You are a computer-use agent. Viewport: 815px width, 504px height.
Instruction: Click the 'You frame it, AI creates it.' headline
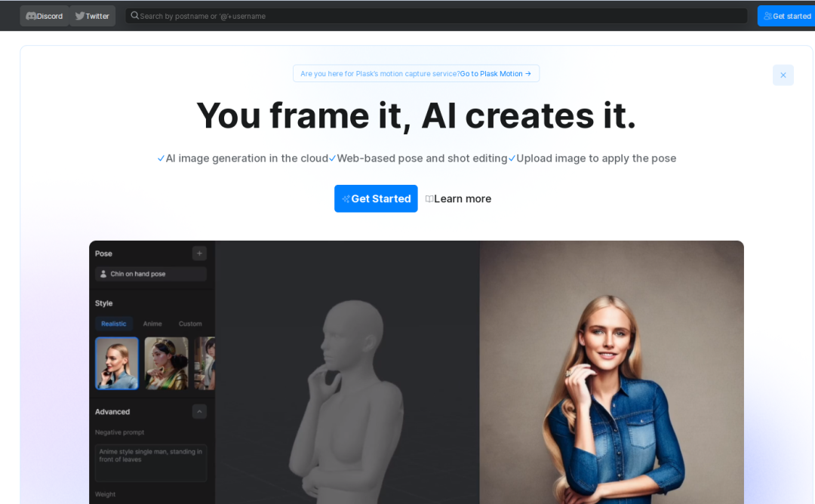click(x=417, y=115)
